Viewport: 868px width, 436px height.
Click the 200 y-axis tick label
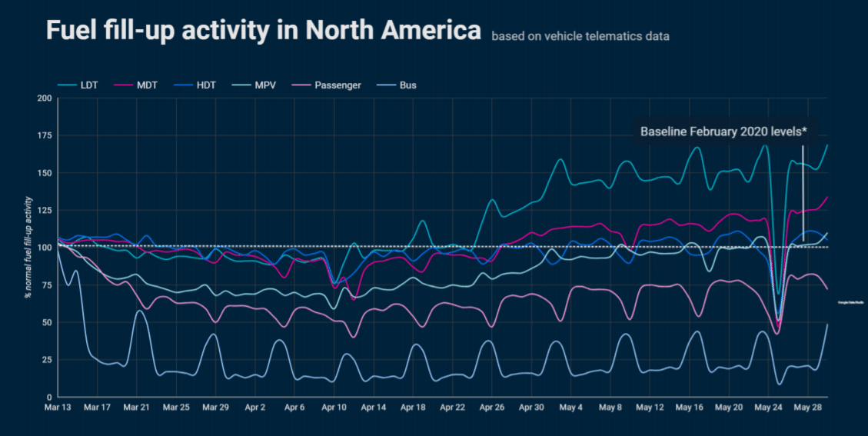(x=45, y=98)
